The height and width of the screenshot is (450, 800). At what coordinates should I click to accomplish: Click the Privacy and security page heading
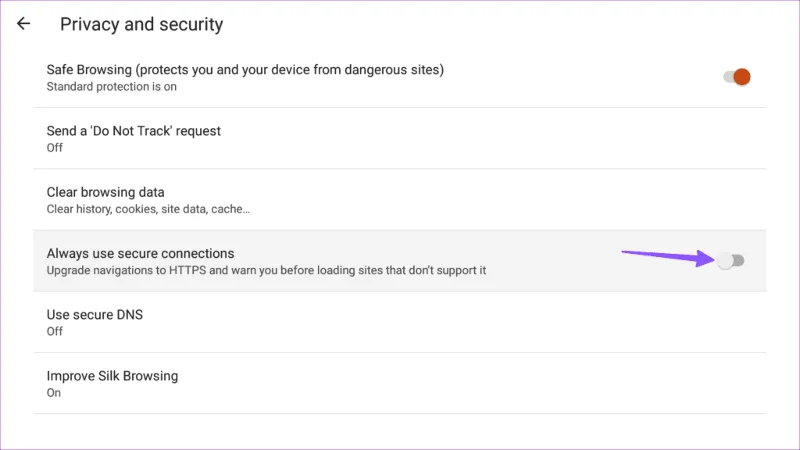tap(141, 24)
